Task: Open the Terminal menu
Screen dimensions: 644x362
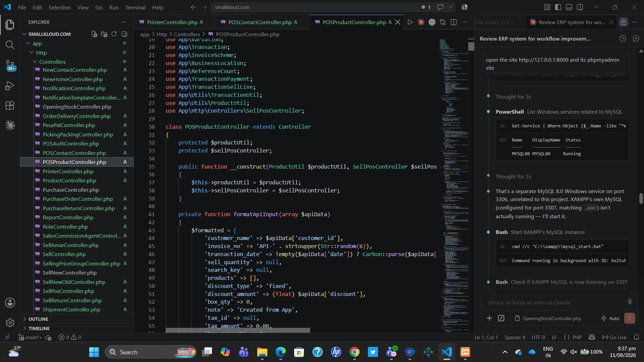Action: click(135, 7)
